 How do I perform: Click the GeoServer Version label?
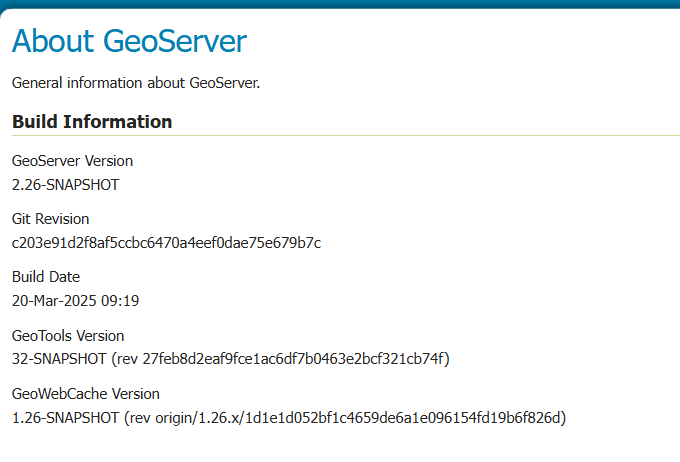(x=72, y=161)
